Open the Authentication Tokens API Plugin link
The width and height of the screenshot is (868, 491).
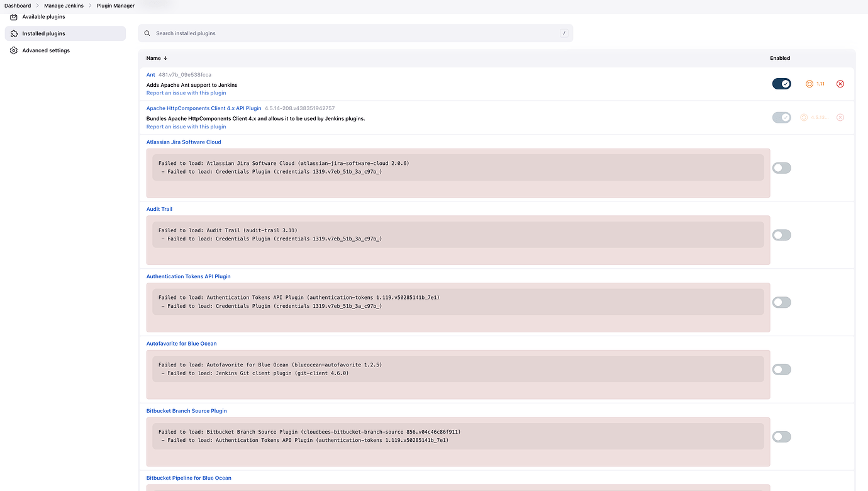[188, 276]
